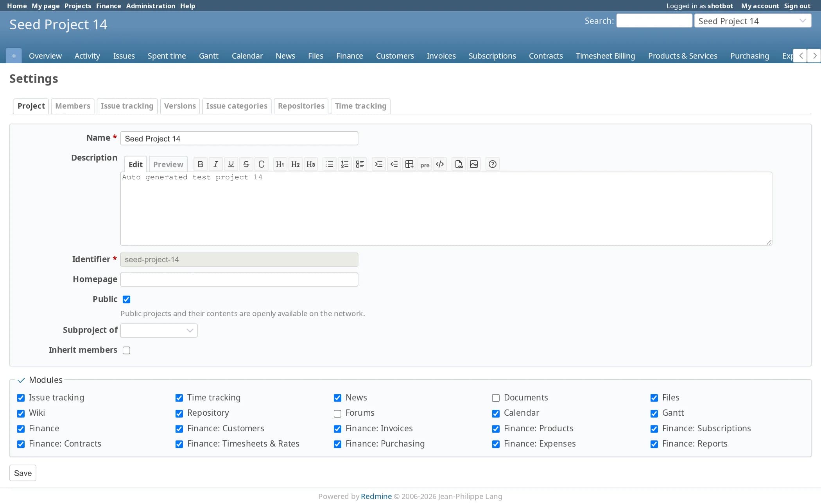
Task: Click the plus new-object menu button
Action: click(14, 56)
